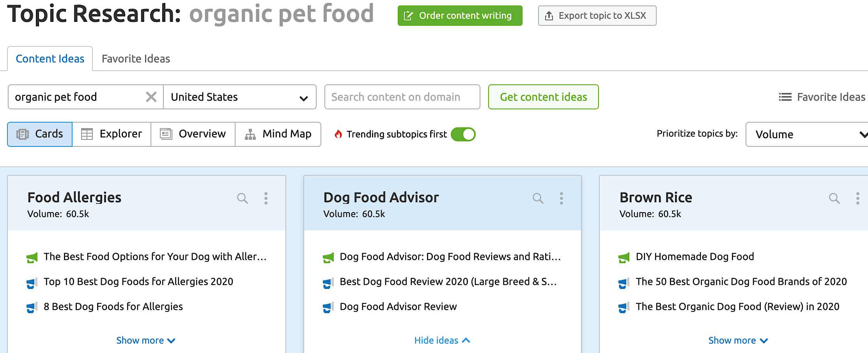Click Order content writing button
This screenshot has width=868, height=353.
click(x=460, y=16)
